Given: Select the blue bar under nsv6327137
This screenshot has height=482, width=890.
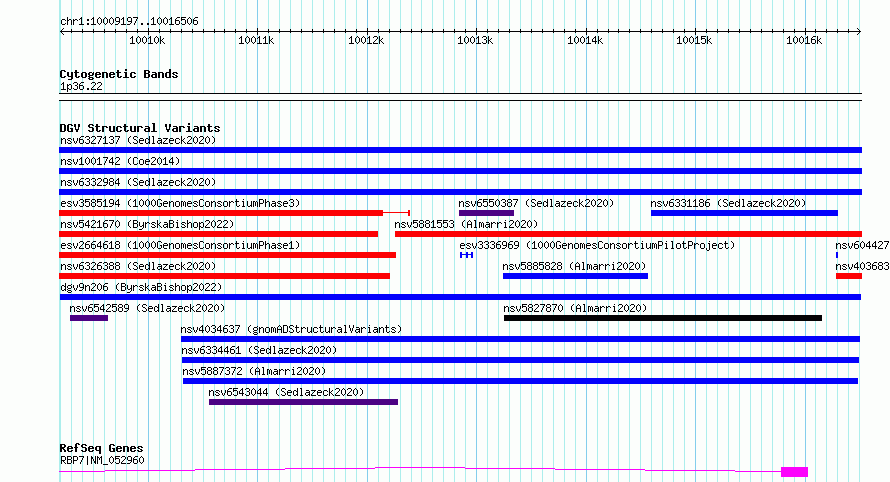Looking at the screenshot, I should [460, 150].
